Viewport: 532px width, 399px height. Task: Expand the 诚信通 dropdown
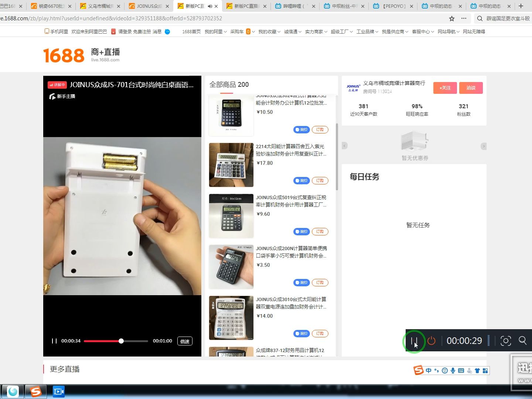[293, 32]
